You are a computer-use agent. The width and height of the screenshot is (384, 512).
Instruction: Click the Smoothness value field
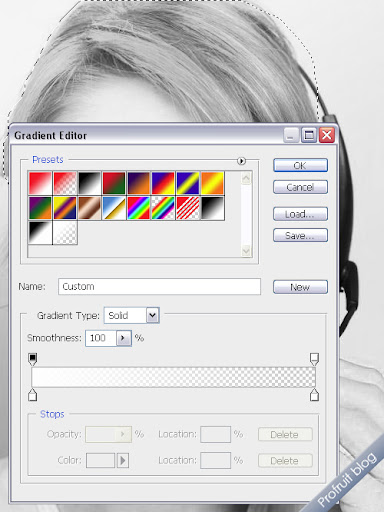(x=101, y=338)
